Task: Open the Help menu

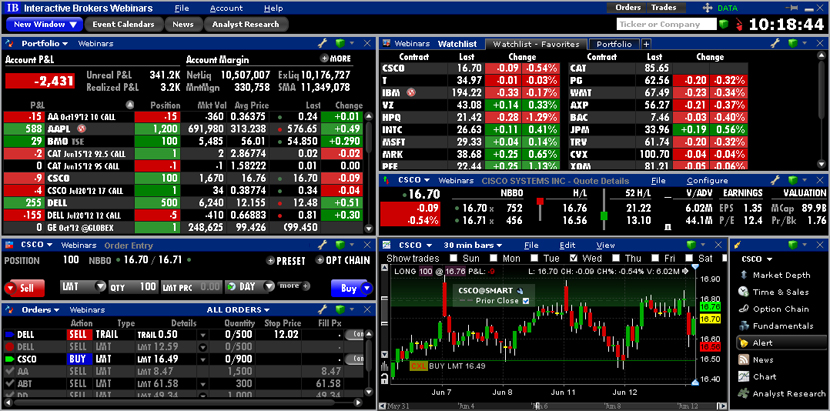Action: tap(274, 8)
